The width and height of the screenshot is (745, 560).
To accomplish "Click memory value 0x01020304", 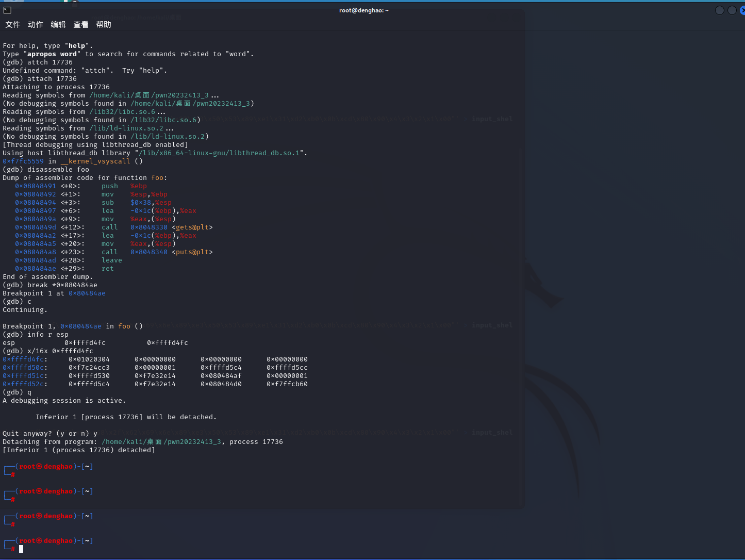I will point(89,359).
